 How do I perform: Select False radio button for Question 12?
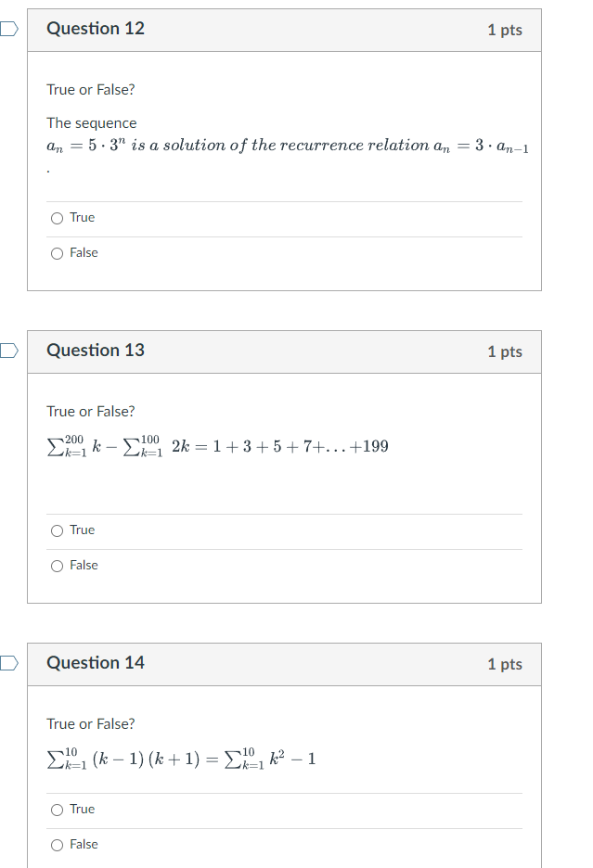58,253
